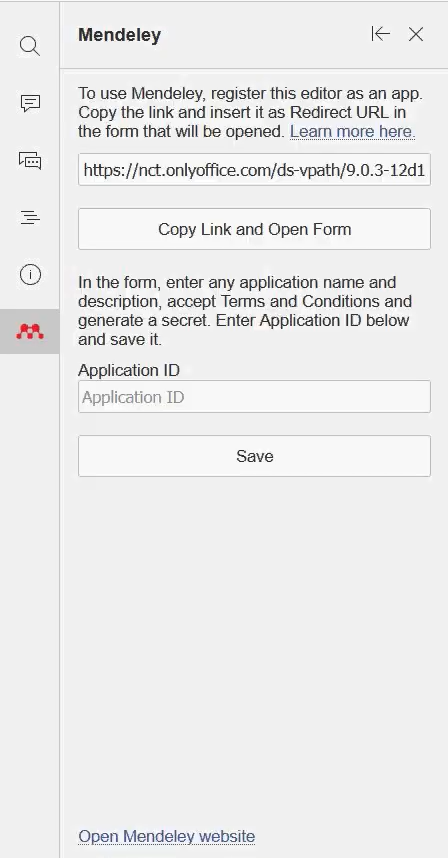
Task: Click the Application ID label
Action: 129,370
